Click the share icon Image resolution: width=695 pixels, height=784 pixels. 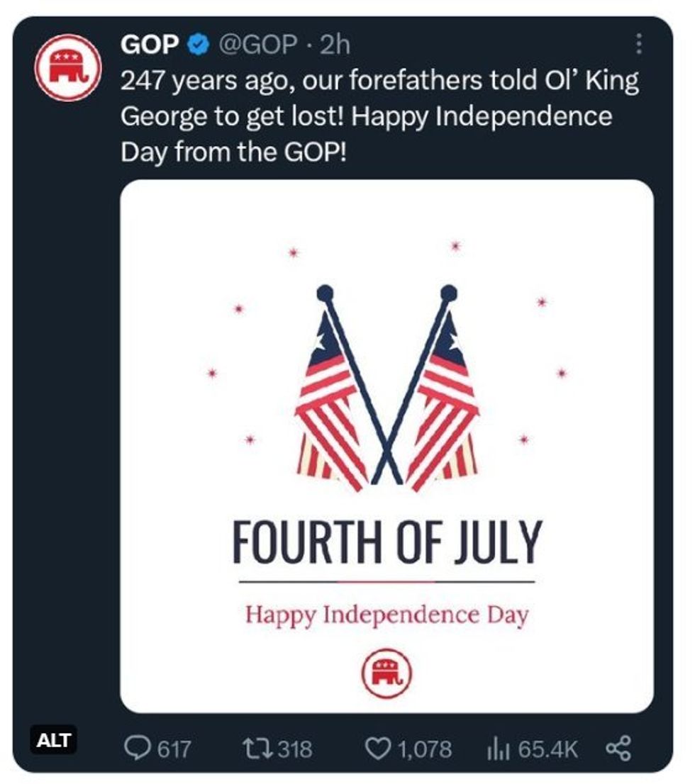(619, 749)
